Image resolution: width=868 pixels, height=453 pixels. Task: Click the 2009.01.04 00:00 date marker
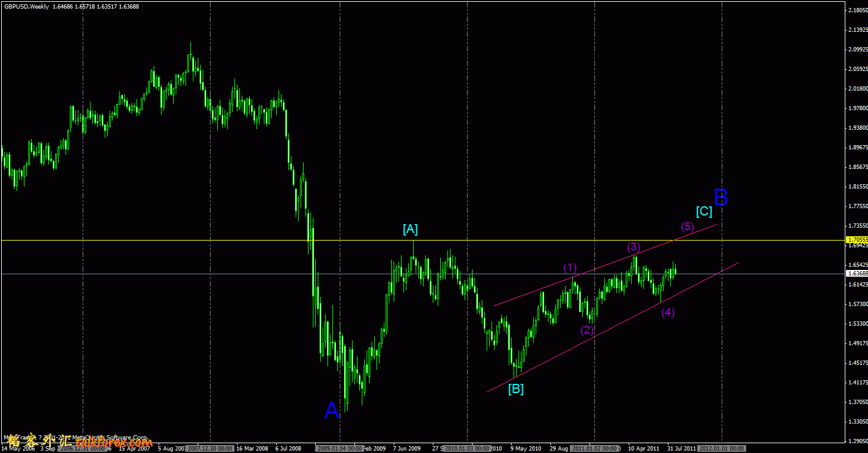[339, 449]
